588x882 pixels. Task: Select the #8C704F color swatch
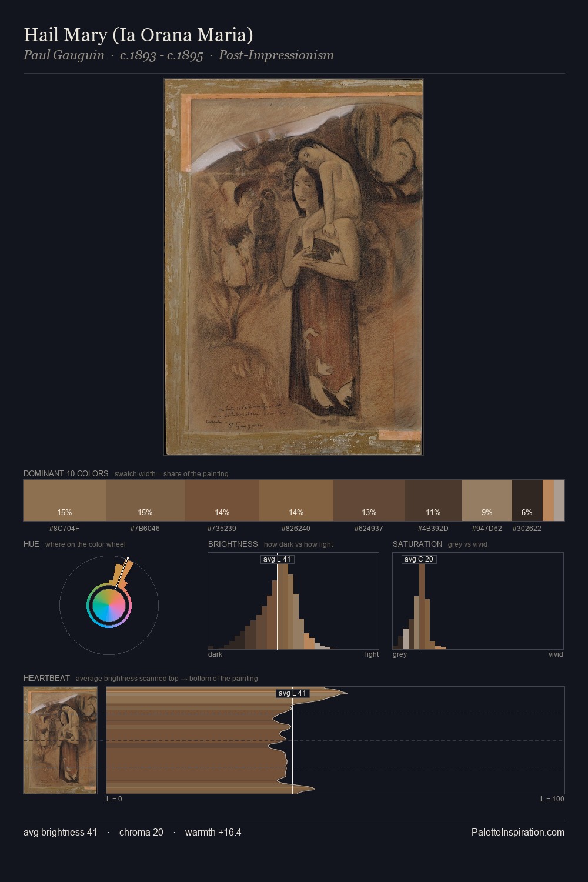pyautogui.click(x=65, y=500)
